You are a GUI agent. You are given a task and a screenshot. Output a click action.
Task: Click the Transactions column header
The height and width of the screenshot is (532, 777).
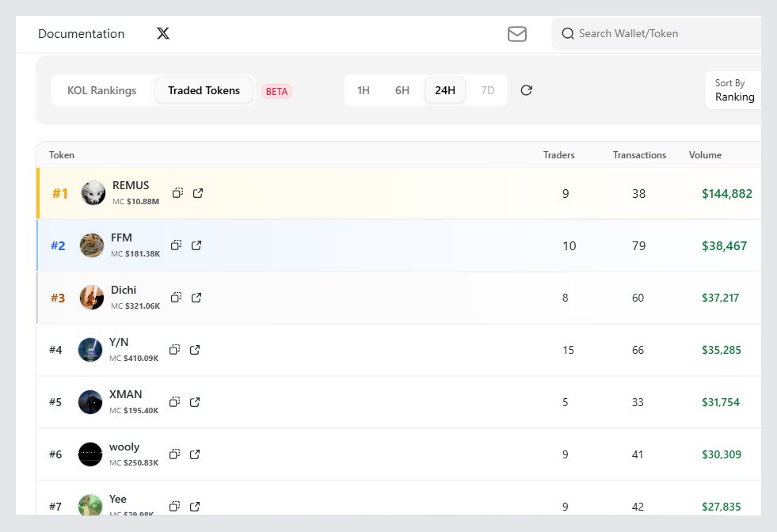coord(639,155)
